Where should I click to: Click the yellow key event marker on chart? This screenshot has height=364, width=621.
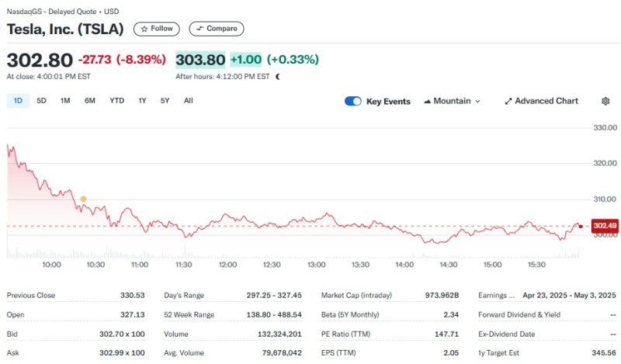pyautogui.click(x=83, y=199)
